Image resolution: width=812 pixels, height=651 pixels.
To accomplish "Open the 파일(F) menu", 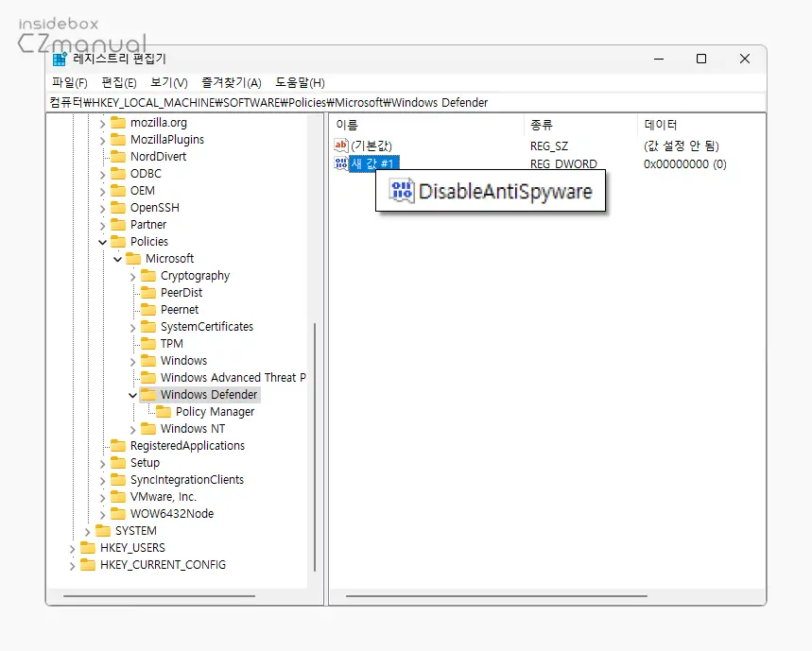I will point(69,83).
